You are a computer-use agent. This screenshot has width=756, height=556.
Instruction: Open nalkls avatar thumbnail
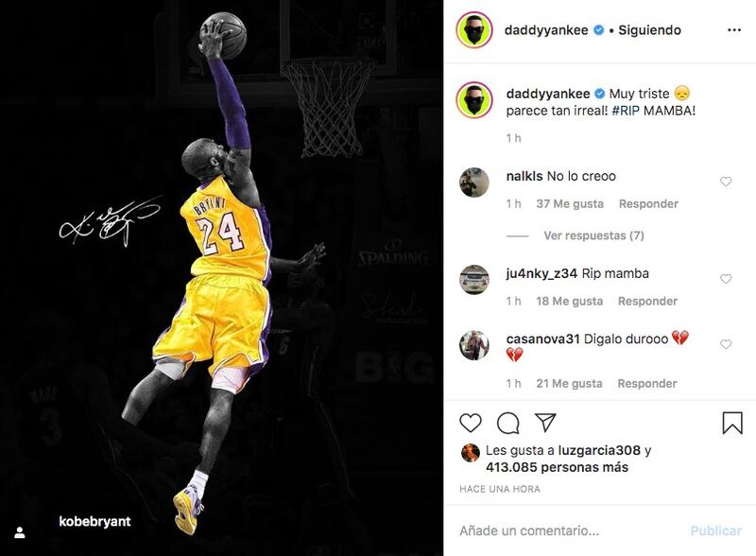[x=474, y=182]
